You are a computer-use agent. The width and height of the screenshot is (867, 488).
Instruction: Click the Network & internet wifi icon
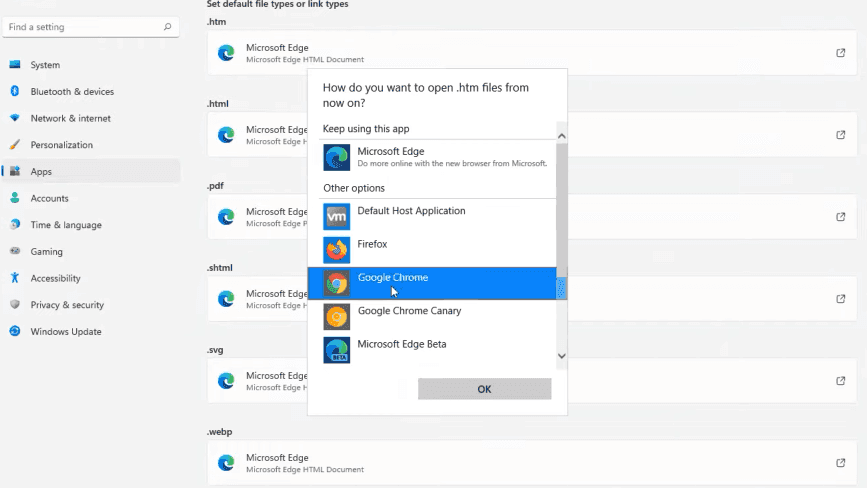(15, 118)
